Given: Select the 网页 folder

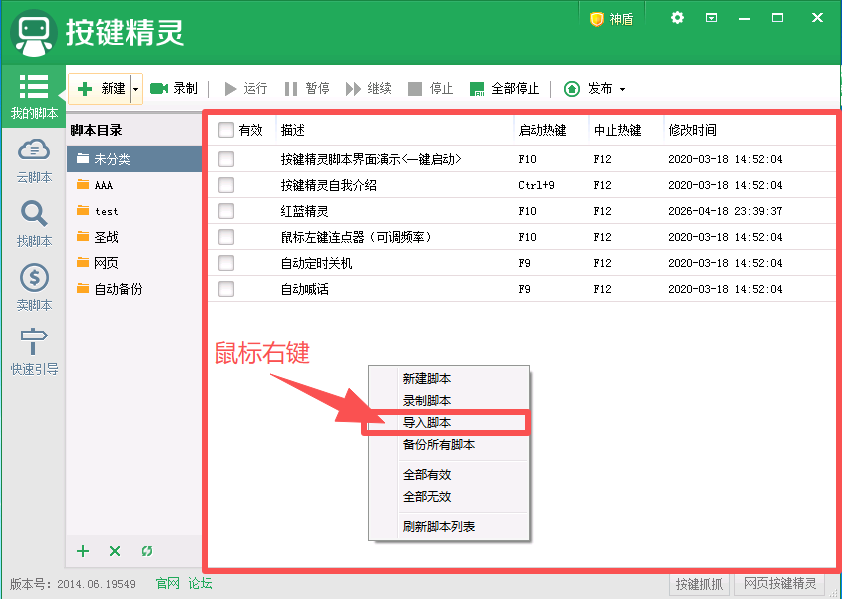Looking at the screenshot, I should point(134,263).
